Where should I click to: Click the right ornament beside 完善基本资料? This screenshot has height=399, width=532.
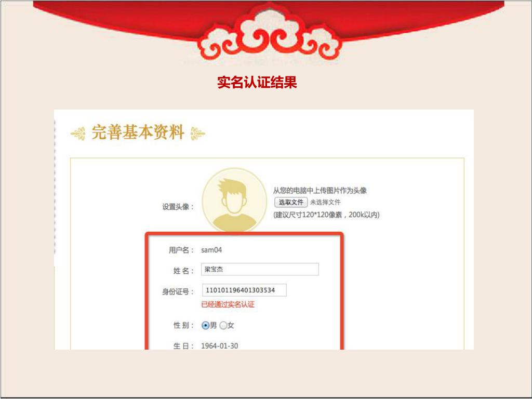[197, 134]
